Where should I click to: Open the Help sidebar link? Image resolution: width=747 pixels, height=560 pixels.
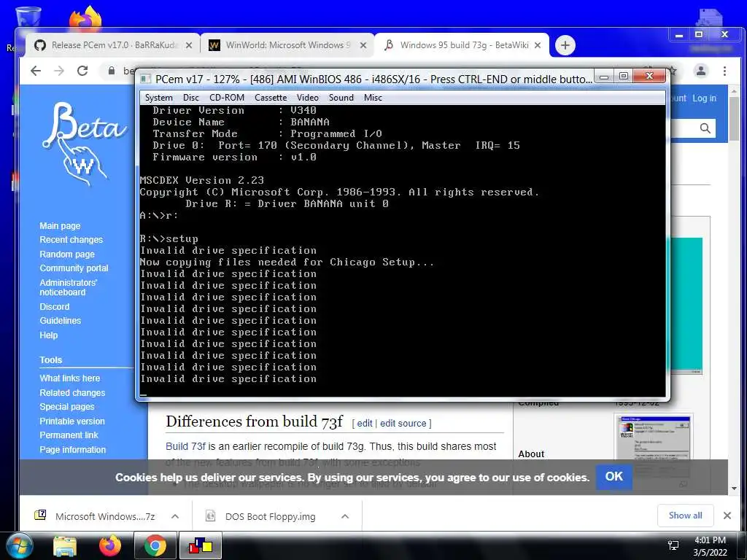click(x=49, y=335)
